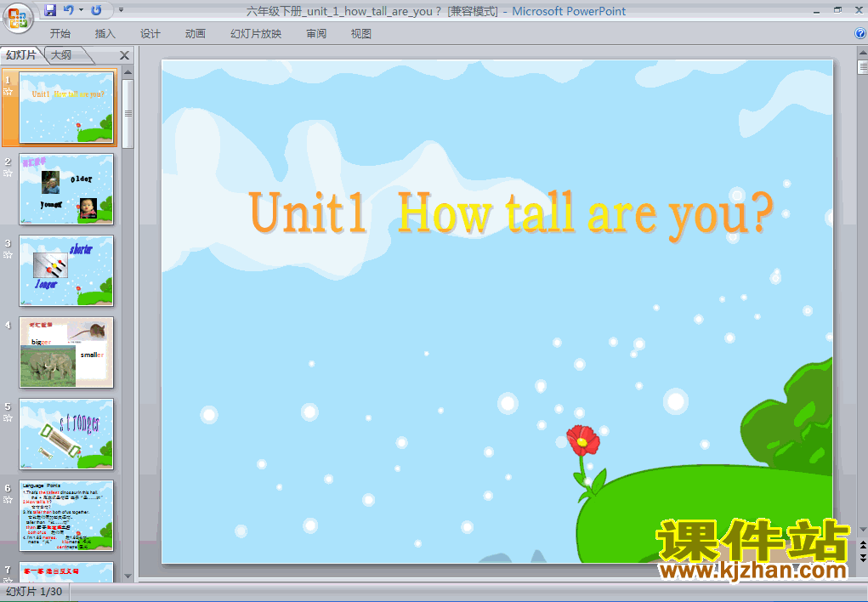Select slide 2 thumbnail with older/younger
868x602 pixels.
click(x=65, y=189)
